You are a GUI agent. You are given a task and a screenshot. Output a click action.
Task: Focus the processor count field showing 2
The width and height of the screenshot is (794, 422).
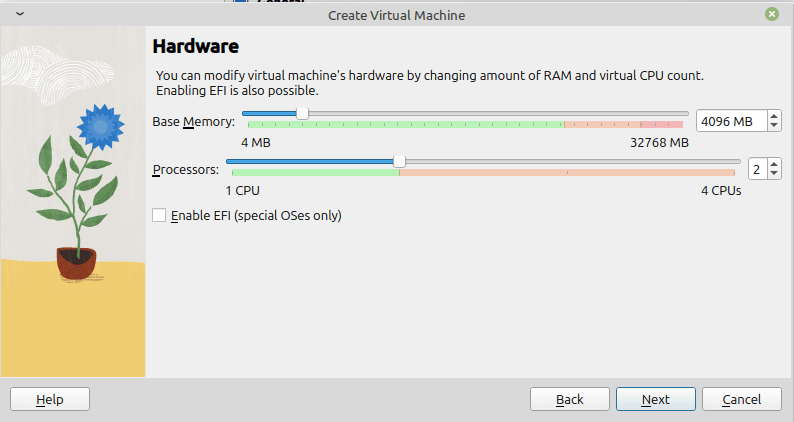tap(758, 169)
